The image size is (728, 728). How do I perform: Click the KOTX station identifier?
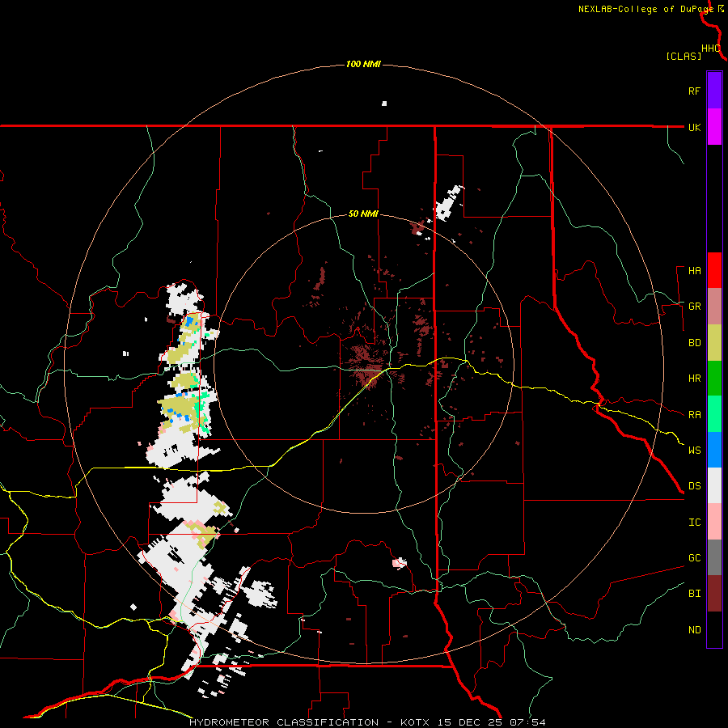[415, 722]
